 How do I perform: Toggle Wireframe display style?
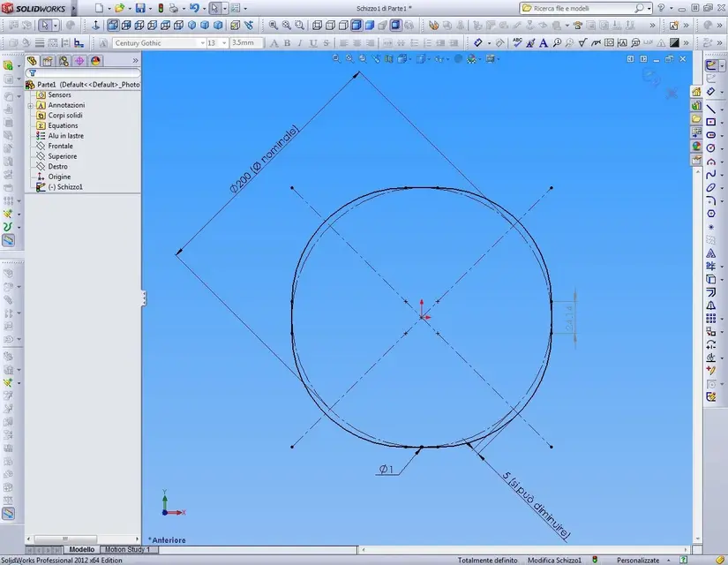pos(317,25)
